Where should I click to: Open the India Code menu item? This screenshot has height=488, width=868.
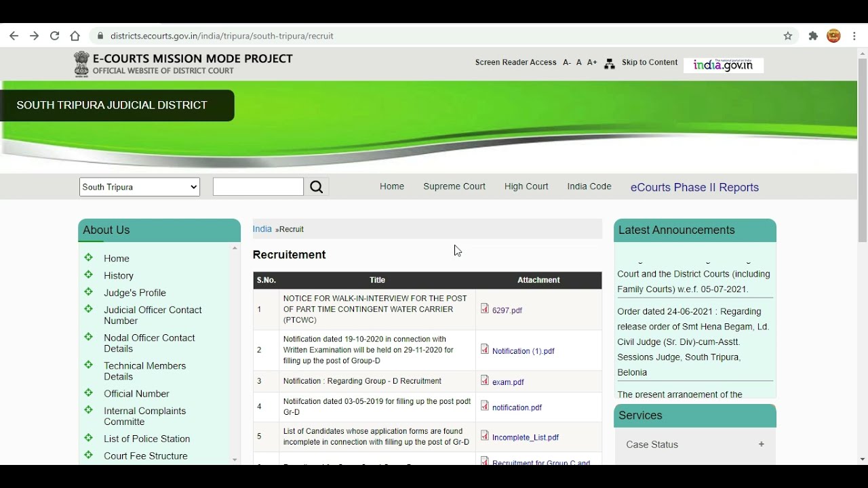tap(589, 186)
